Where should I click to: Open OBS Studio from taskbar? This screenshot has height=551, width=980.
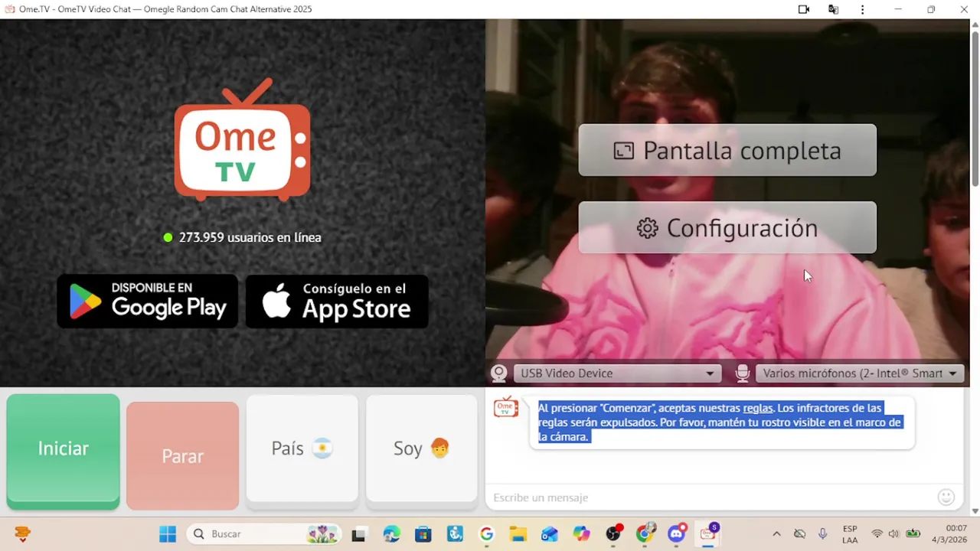pyautogui.click(x=614, y=533)
